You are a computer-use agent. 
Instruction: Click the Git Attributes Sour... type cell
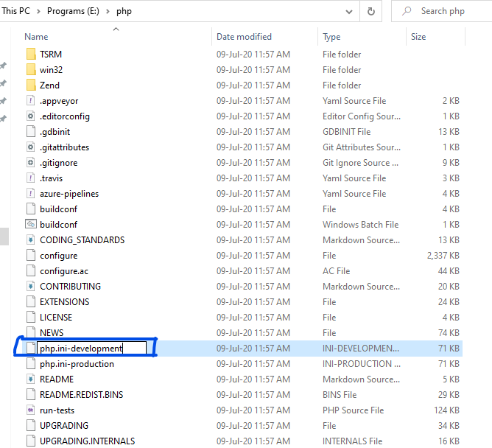click(362, 147)
